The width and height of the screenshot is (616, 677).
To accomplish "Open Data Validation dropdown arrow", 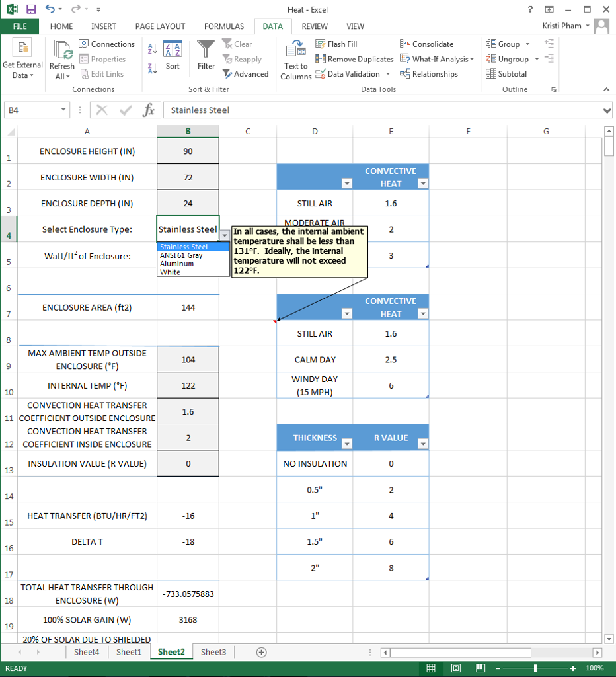I will (x=388, y=74).
